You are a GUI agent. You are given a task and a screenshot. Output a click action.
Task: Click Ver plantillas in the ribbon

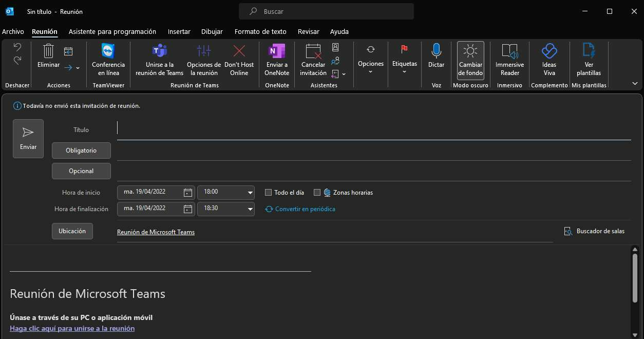click(x=589, y=61)
